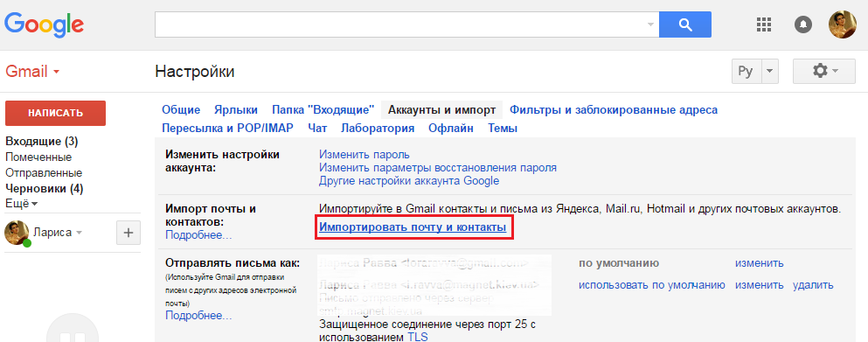Open the settings gear menu

coord(824,71)
